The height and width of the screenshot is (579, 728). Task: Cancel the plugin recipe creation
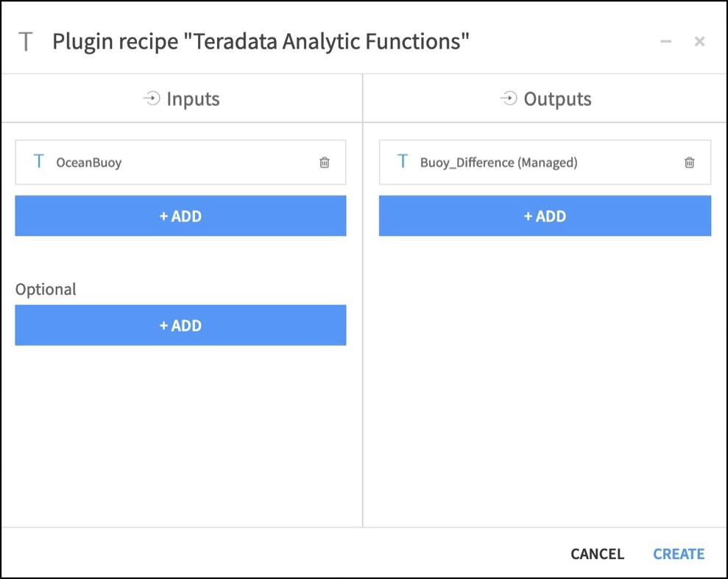pyautogui.click(x=596, y=554)
